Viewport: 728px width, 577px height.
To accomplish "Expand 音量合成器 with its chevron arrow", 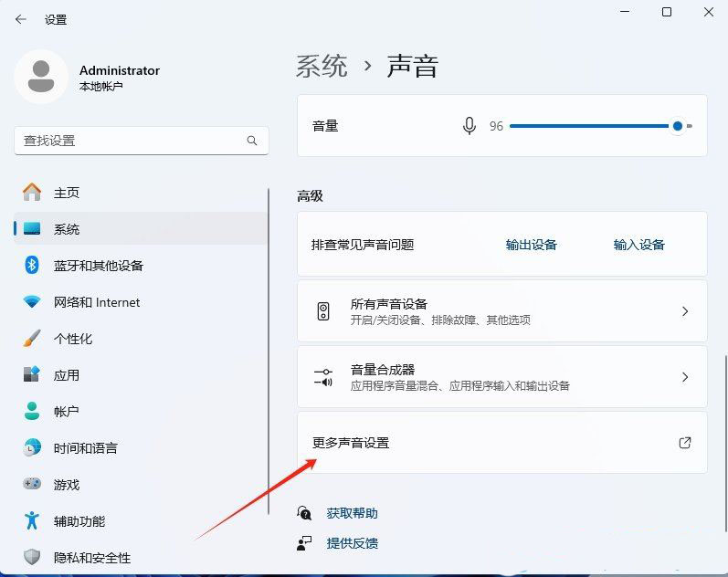I will (685, 377).
